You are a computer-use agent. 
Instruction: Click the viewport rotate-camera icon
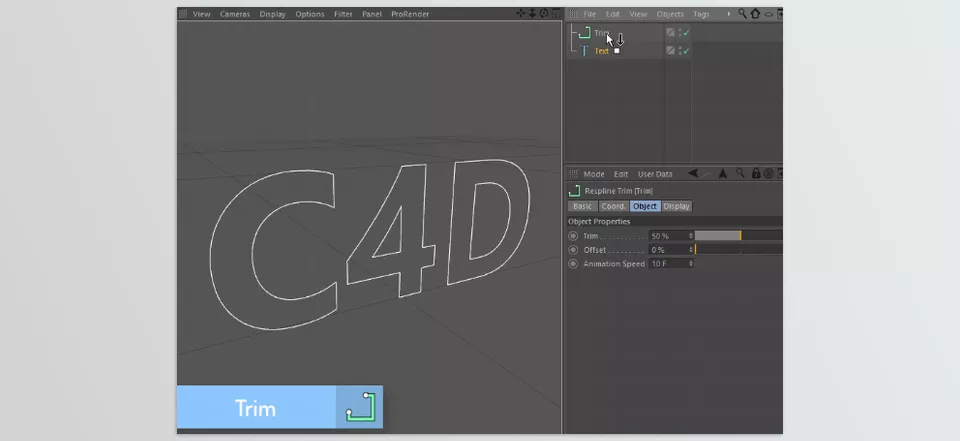click(x=544, y=13)
